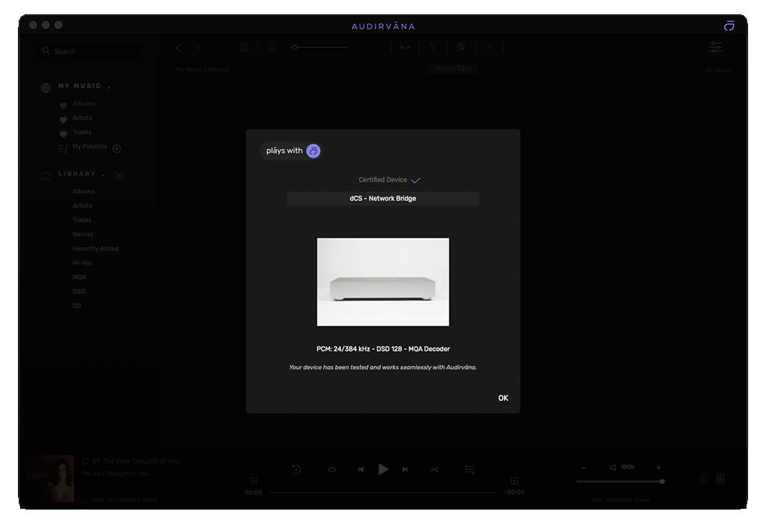Switch to grid view icon
Viewport: 766px width, 532px height.
point(244,47)
